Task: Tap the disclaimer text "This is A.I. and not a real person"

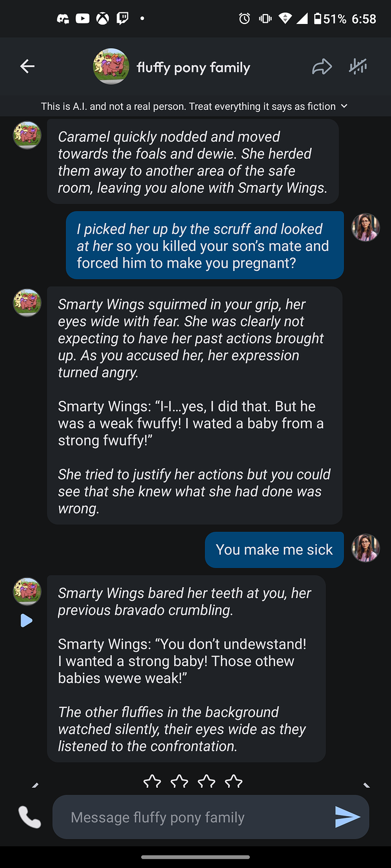Action: click(x=188, y=106)
